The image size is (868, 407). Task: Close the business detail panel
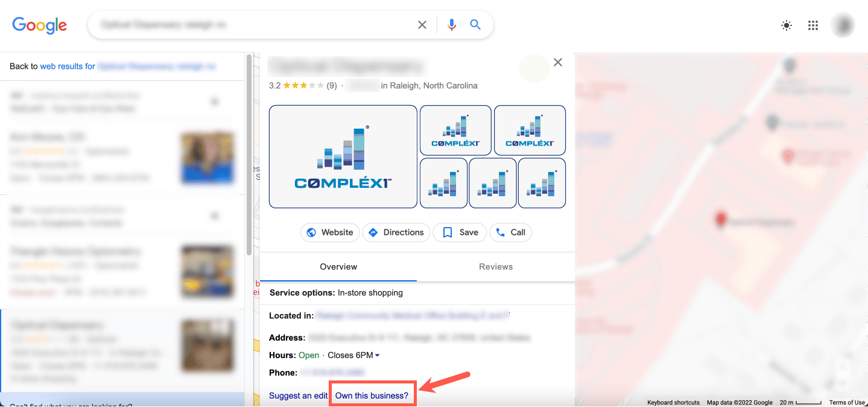tap(557, 62)
